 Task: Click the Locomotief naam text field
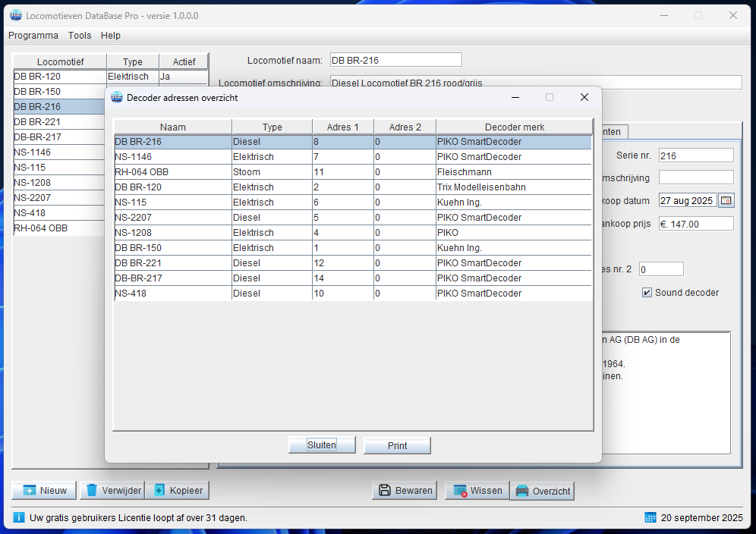coord(395,60)
